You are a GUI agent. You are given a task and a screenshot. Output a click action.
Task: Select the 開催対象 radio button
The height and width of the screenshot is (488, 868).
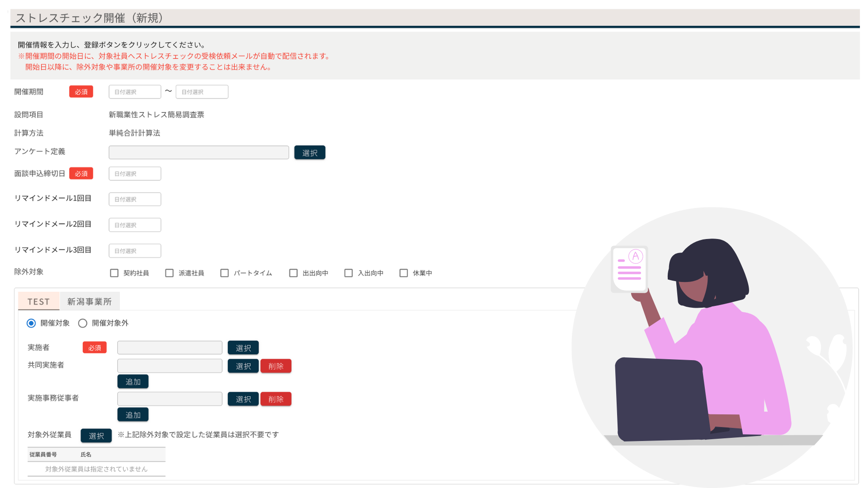click(x=31, y=323)
